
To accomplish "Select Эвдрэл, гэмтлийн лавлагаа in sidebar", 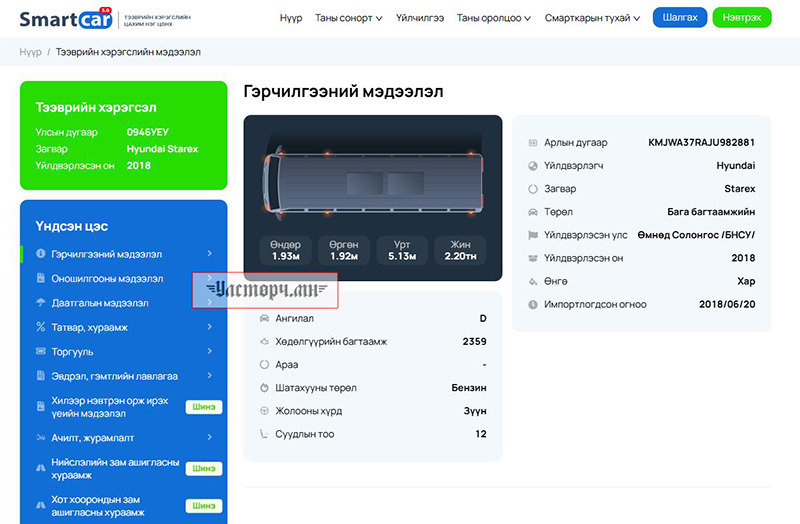I will point(114,376).
